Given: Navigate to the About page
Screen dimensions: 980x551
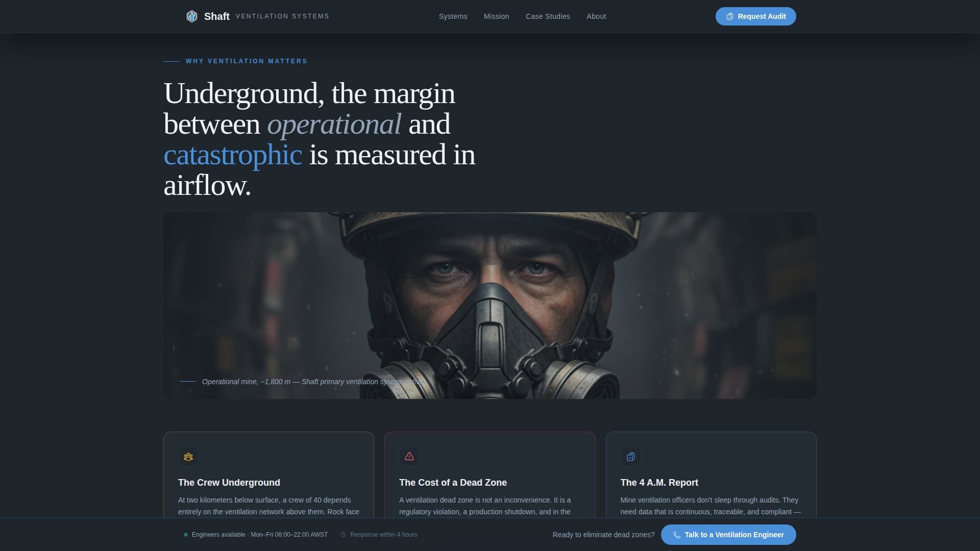Looking at the screenshot, I should (596, 16).
